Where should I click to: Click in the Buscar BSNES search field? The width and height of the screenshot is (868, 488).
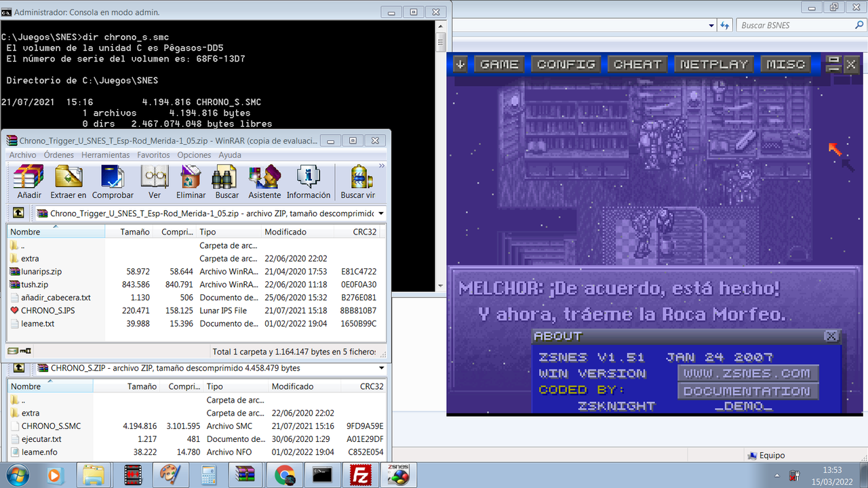coord(795,25)
